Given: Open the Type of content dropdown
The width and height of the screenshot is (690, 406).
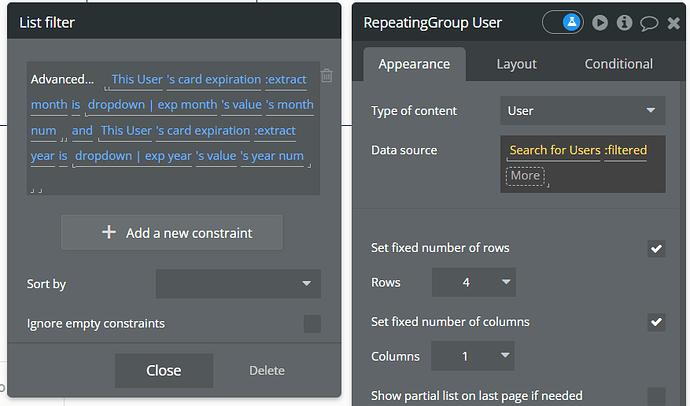Looking at the screenshot, I should pyautogui.click(x=582, y=111).
